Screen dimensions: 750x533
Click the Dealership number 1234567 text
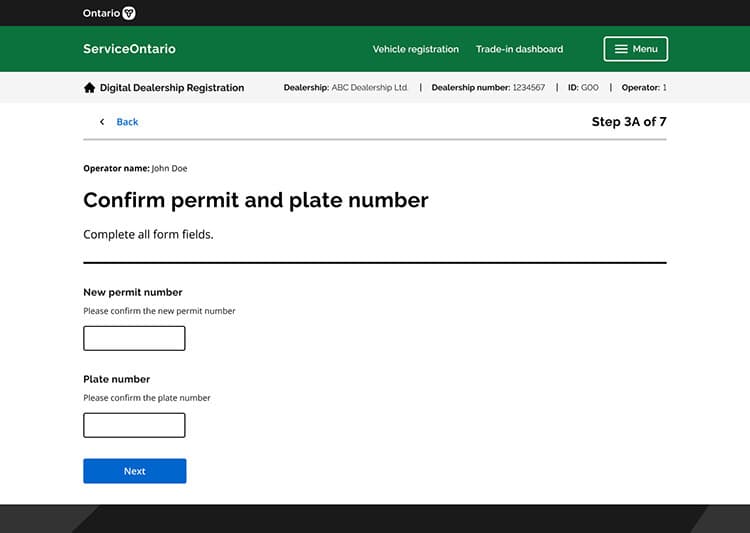(488, 88)
